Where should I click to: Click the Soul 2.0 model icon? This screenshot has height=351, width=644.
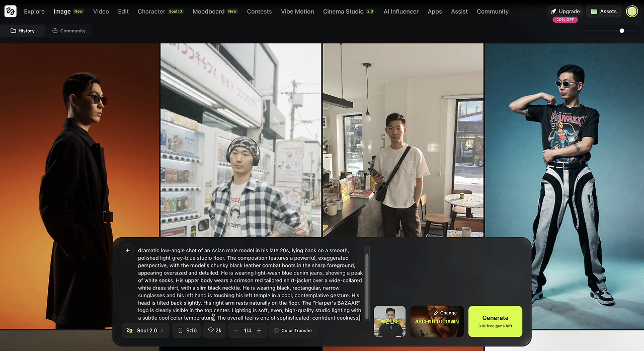point(130,330)
